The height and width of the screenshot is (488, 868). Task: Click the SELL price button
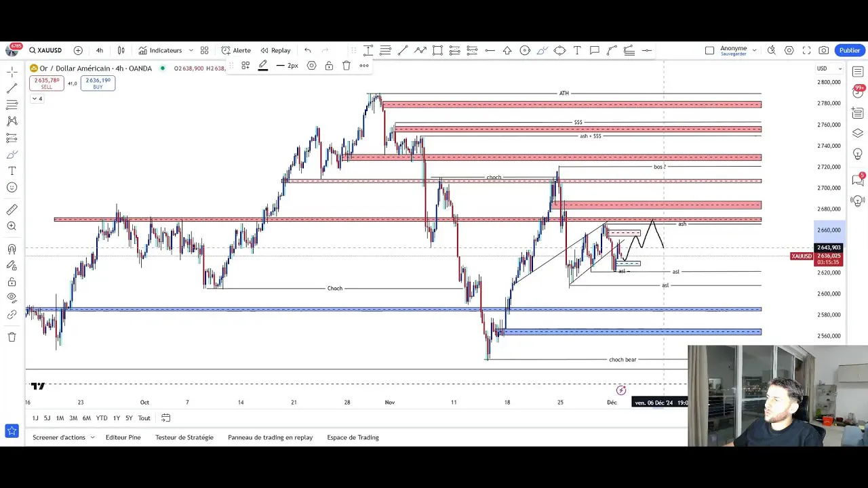pos(46,83)
